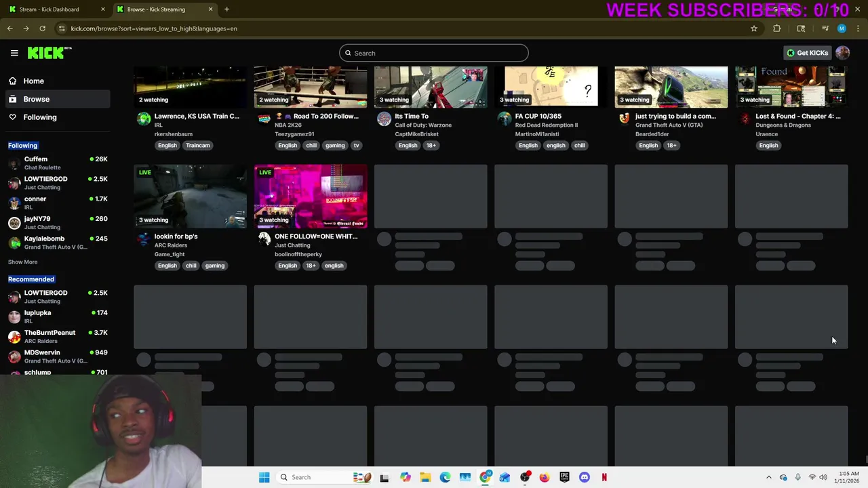
Task: Open Epic Games Launcher from taskbar
Action: tap(564, 477)
